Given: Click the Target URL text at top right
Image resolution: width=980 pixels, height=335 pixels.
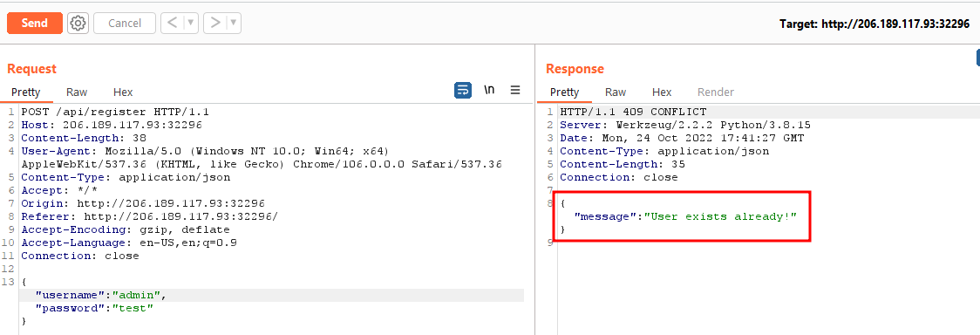Looking at the screenshot, I should tap(875, 24).
